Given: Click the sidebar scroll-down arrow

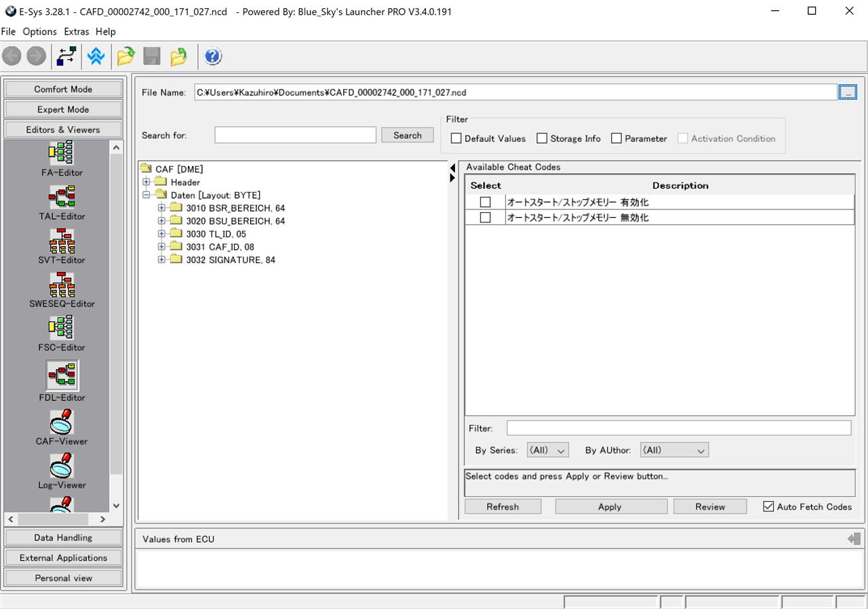Looking at the screenshot, I should [x=116, y=505].
